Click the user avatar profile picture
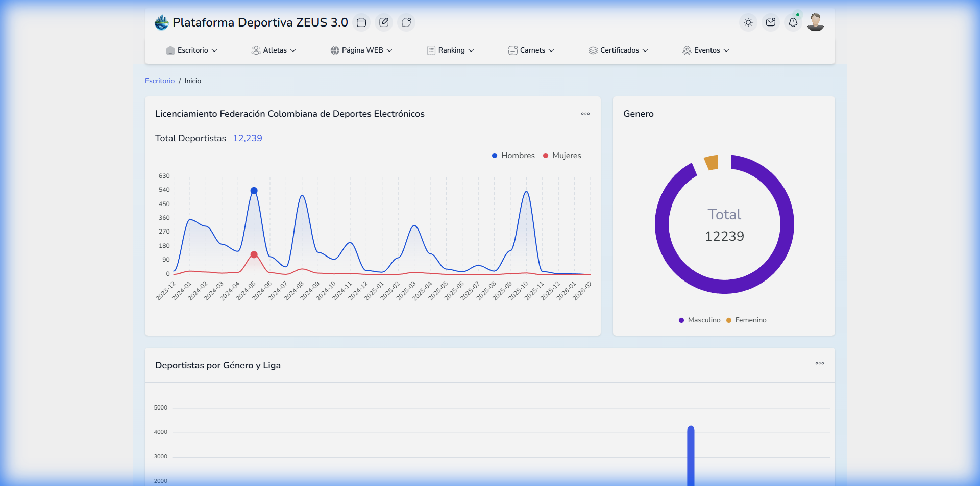The width and height of the screenshot is (980, 486). click(x=815, y=22)
